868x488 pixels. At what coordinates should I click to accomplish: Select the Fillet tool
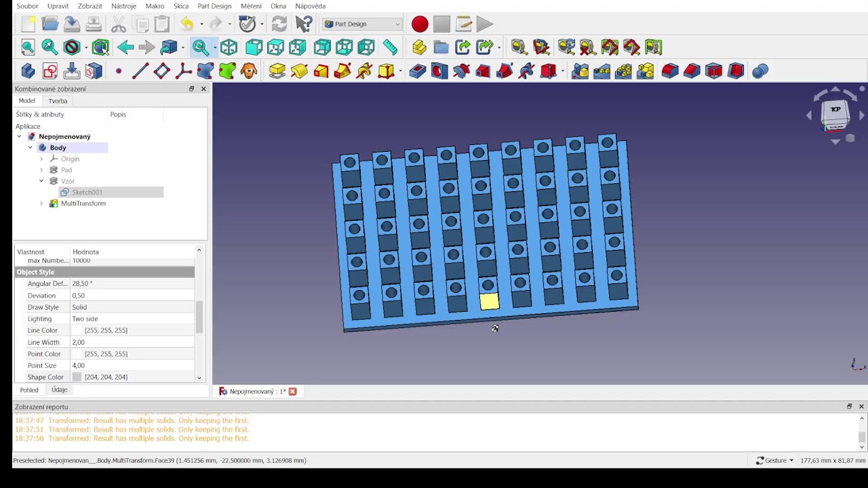pos(670,71)
